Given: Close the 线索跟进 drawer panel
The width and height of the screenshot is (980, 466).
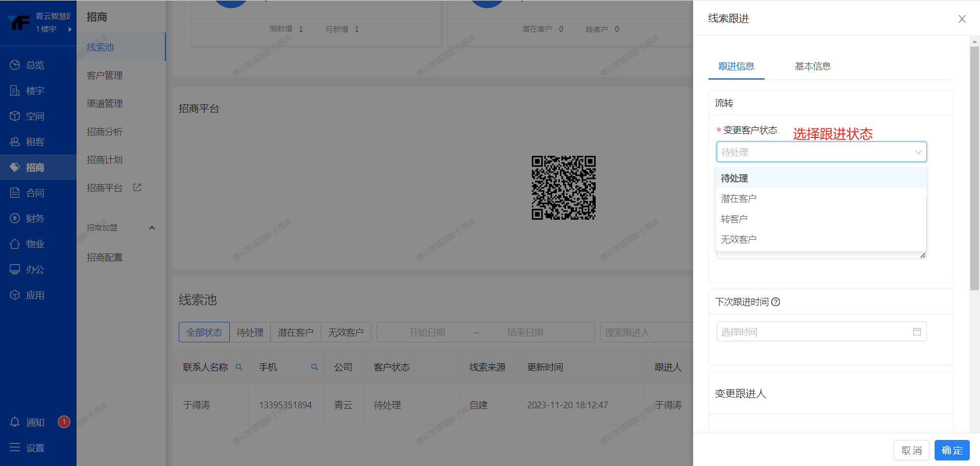Looking at the screenshot, I should [x=962, y=19].
